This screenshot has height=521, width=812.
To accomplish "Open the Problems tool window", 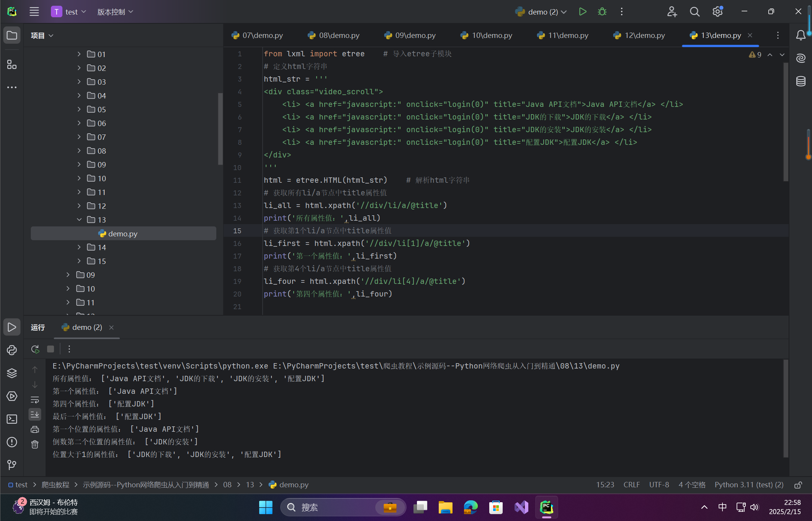I will (x=12, y=442).
